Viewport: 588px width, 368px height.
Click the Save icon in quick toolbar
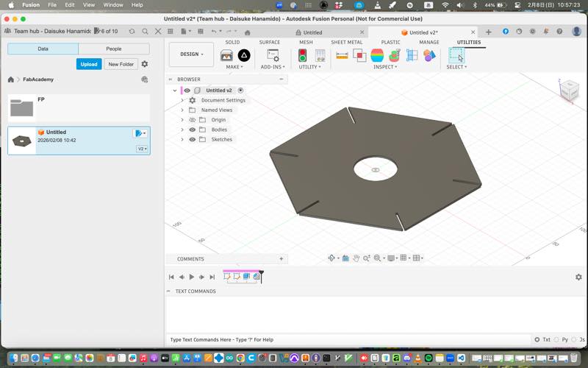pyautogui.click(x=200, y=32)
